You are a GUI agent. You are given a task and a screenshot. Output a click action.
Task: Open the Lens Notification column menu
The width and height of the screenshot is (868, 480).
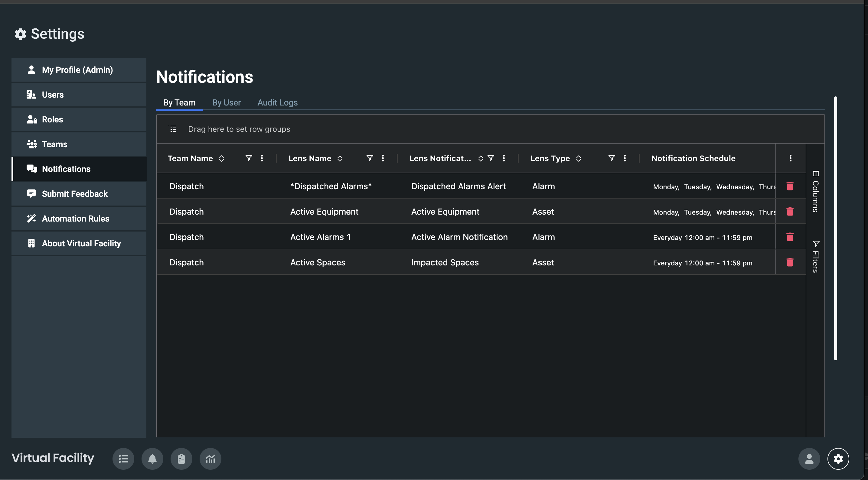coord(504,158)
